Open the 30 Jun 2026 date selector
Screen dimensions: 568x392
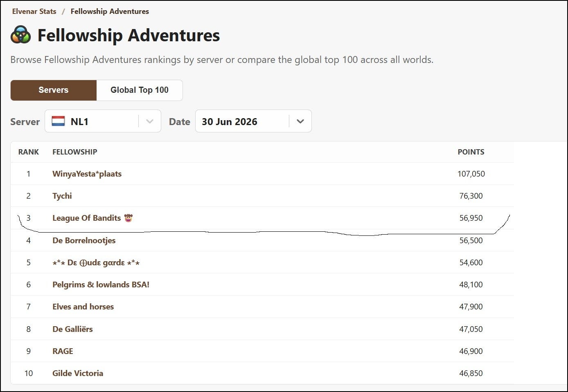tap(253, 121)
